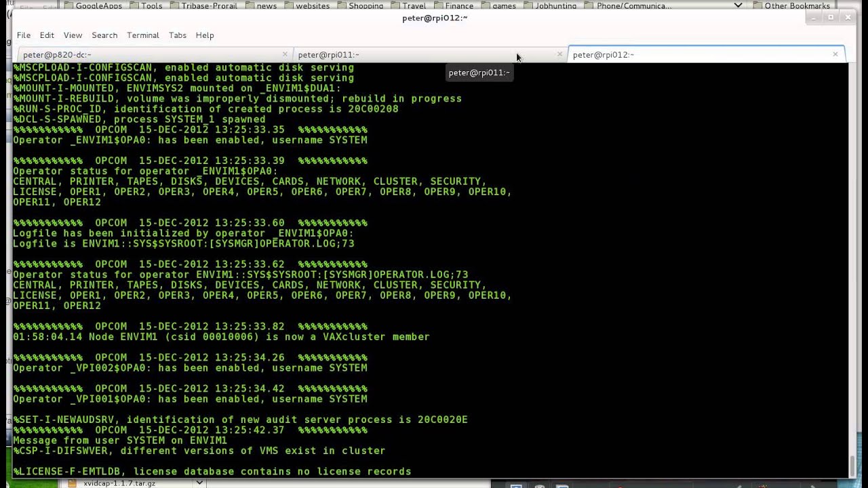Click the OPCOM 13:25:33.35 timestamp line
The image size is (868, 488).
[x=190, y=129]
